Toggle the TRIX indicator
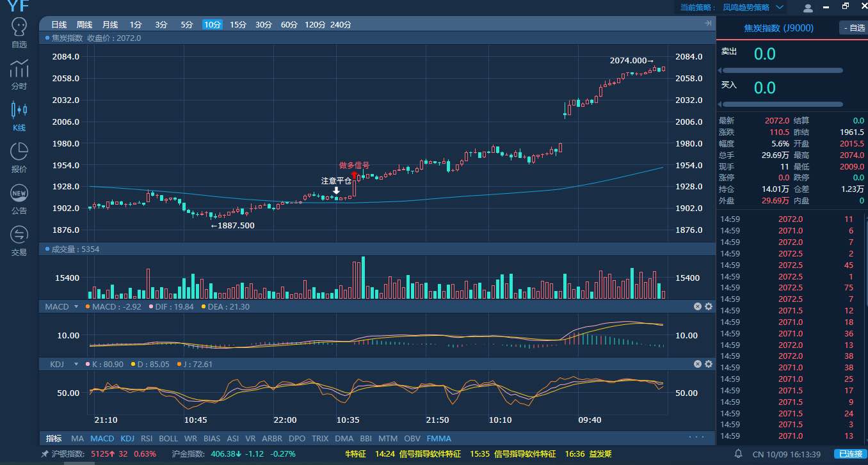 point(320,439)
